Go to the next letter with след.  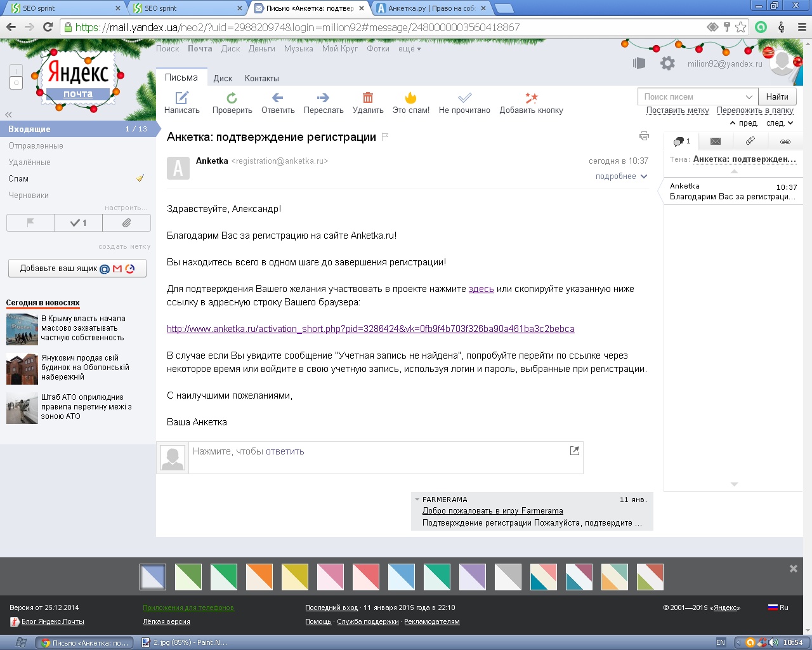tap(780, 123)
